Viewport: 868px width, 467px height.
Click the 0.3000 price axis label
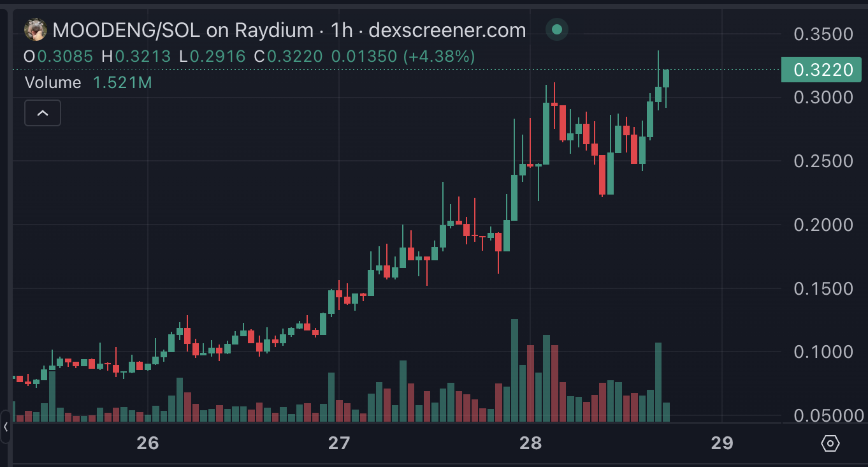(823, 98)
